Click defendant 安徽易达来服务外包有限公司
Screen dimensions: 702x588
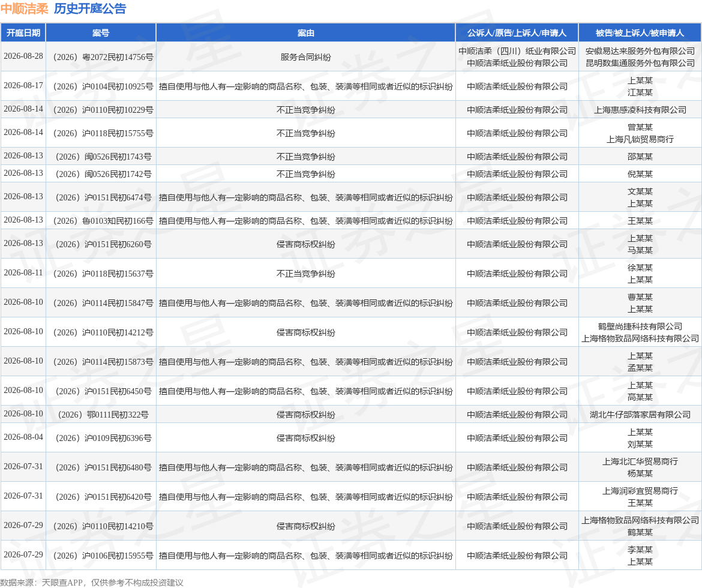(x=640, y=51)
